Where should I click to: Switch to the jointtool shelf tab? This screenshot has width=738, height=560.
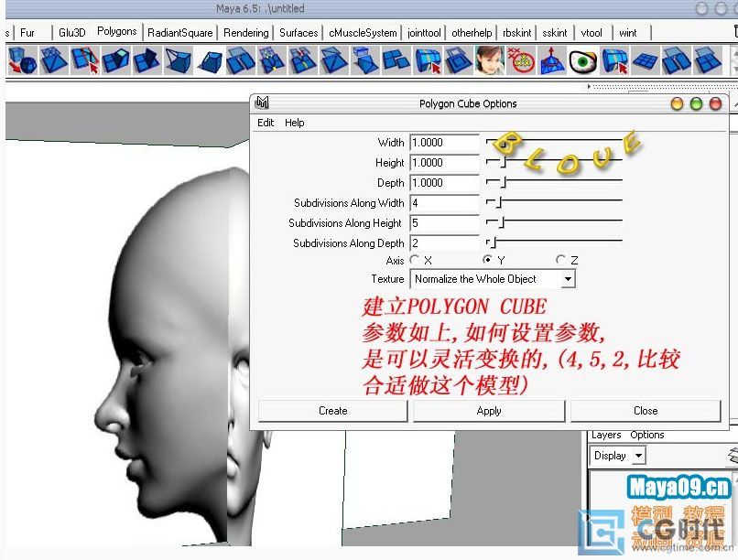pos(424,33)
